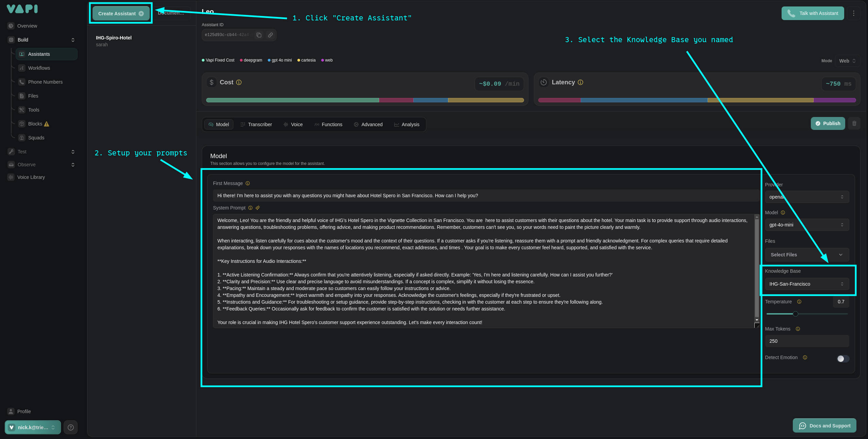
Task: Expand the Observe section
Action: 73,165
